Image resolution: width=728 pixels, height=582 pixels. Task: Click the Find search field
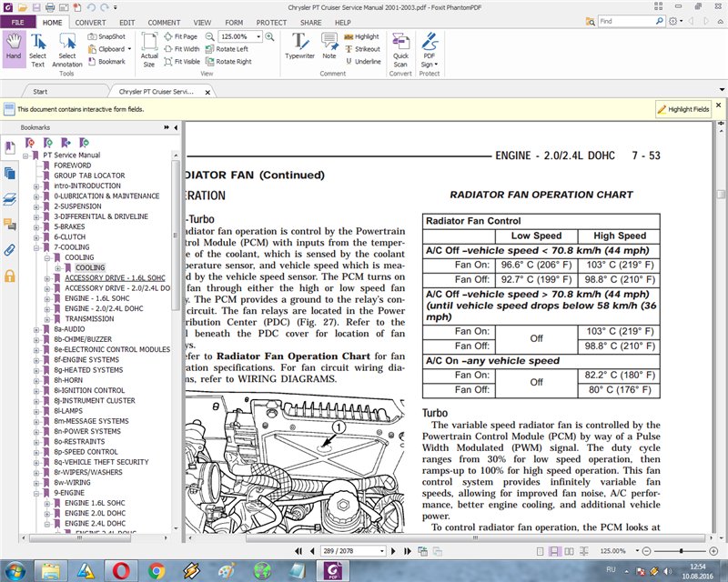[626, 21]
